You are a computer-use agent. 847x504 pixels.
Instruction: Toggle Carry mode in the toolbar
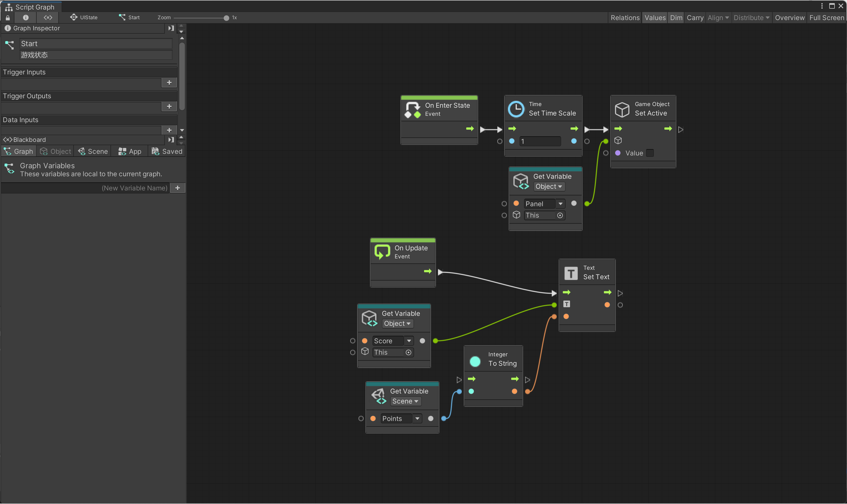click(x=695, y=18)
